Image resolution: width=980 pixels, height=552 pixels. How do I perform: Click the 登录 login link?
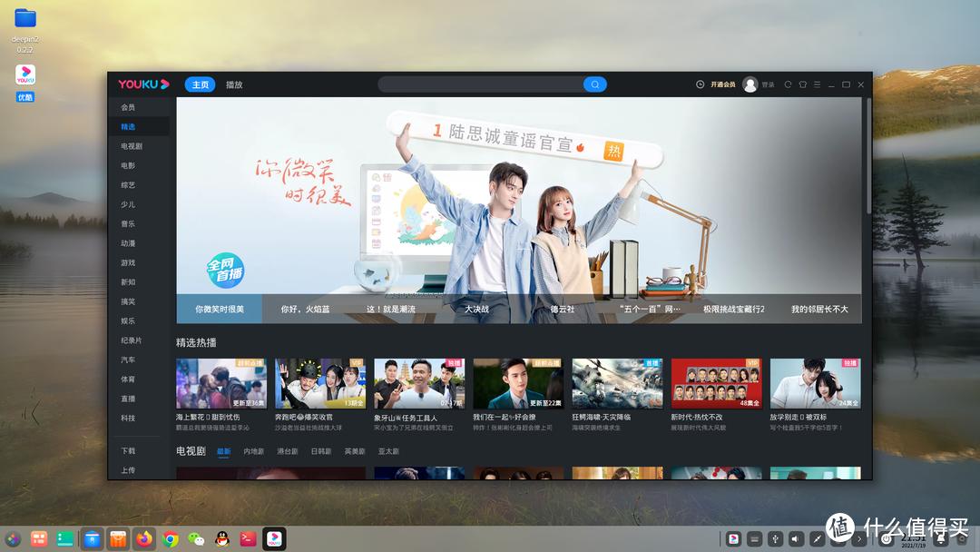point(768,84)
